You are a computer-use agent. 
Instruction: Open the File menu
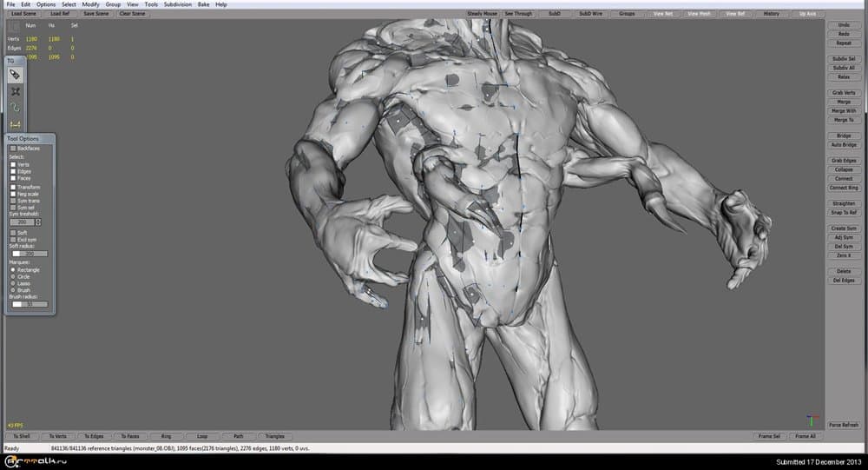point(10,4)
